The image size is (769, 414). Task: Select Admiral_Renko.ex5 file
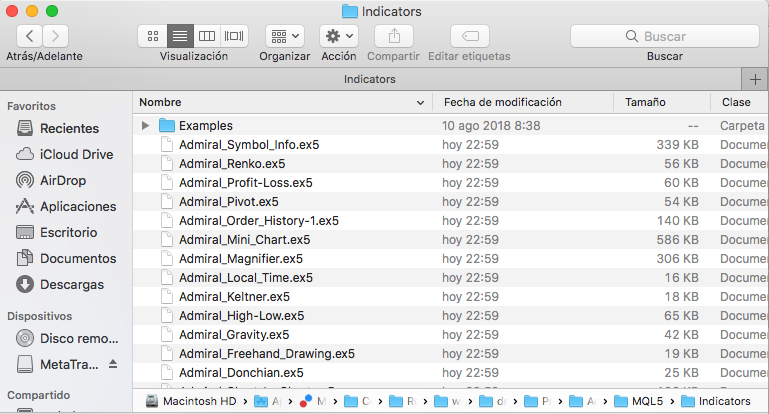(232, 164)
